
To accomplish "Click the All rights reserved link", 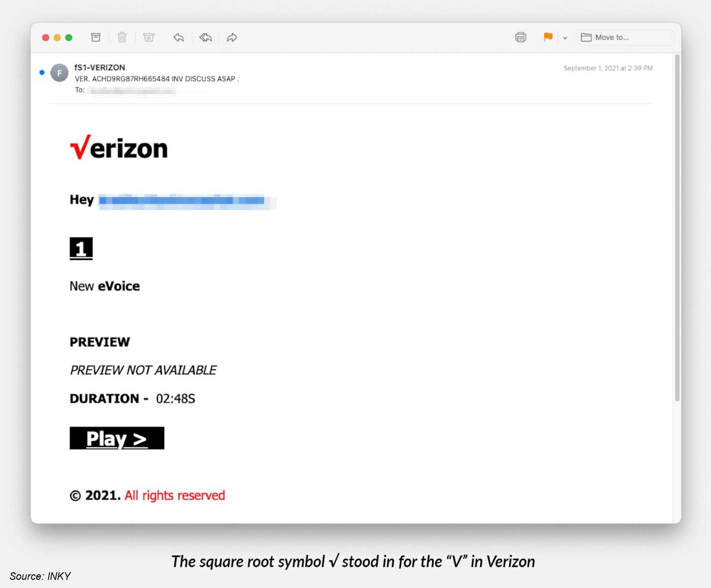I will [x=175, y=495].
